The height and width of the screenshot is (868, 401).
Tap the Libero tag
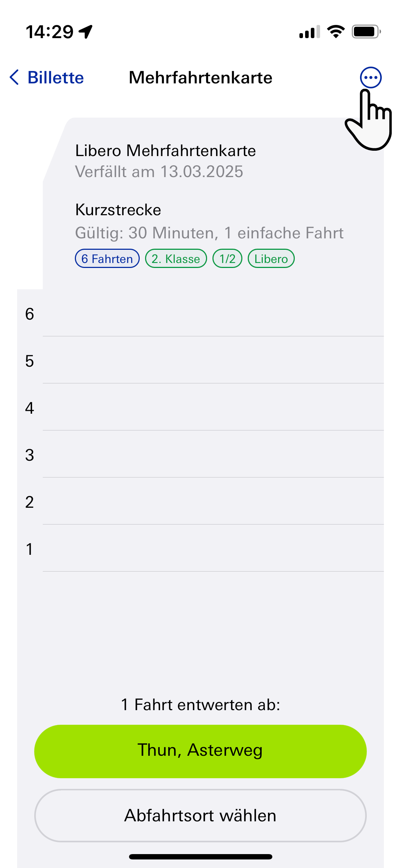point(271,258)
